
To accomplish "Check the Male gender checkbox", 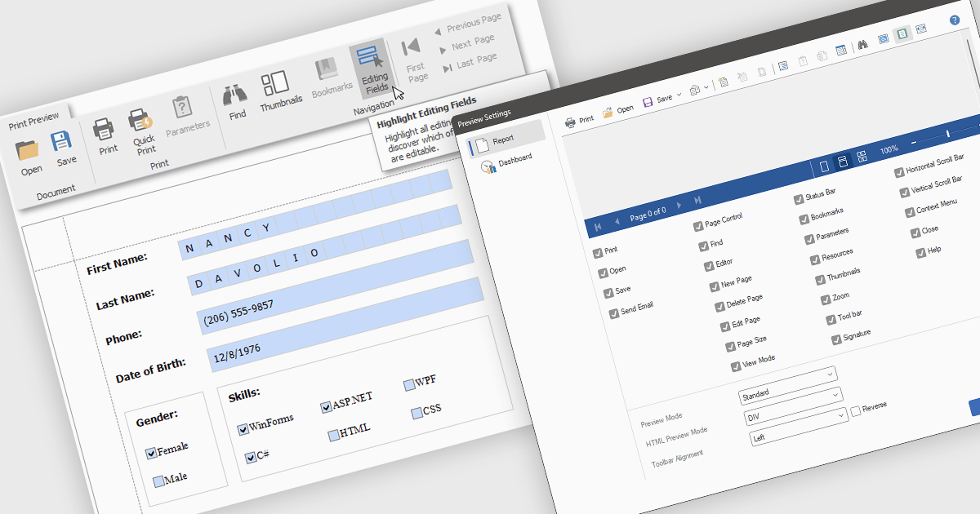I will [158, 482].
